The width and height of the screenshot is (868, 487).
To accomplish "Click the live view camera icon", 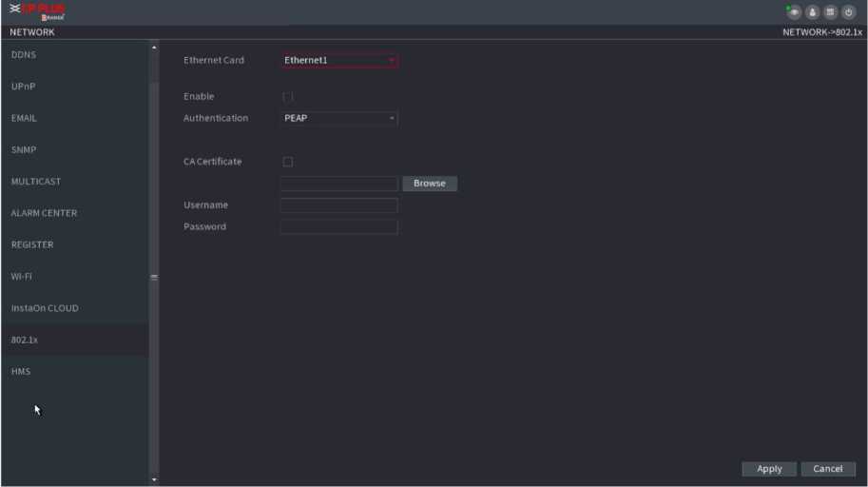I will (793, 12).
